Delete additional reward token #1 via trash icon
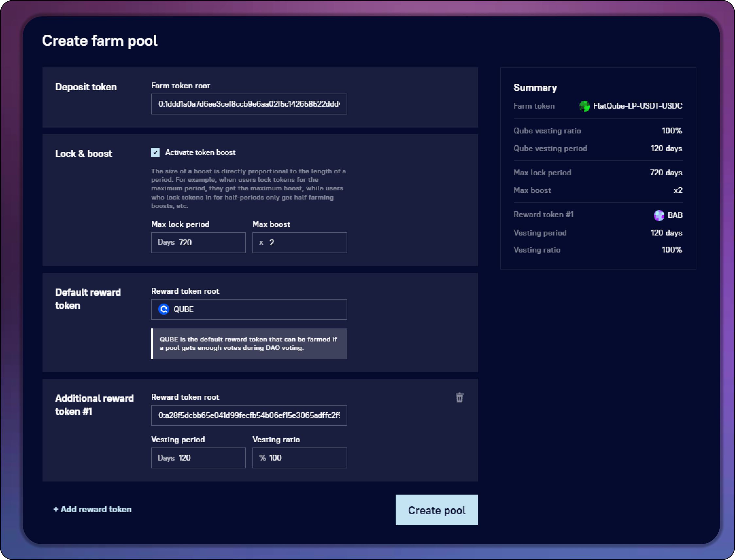Screen dimensions: 735x560 pos(459,397)
